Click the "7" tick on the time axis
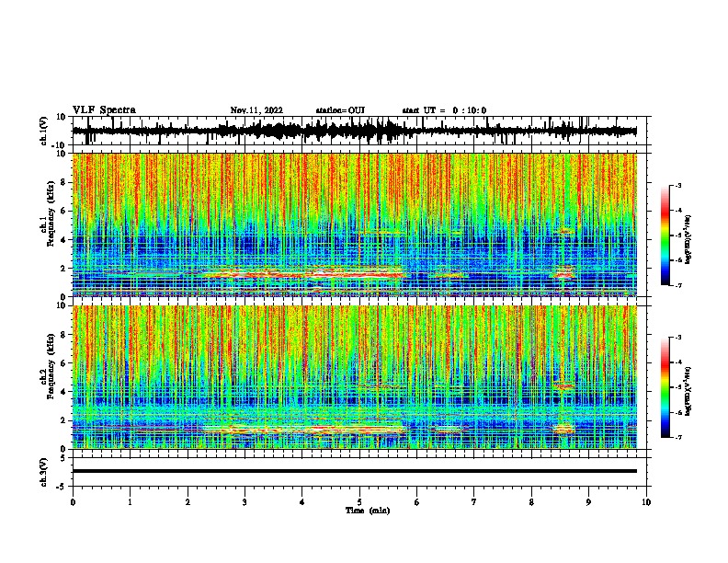The height and width of the screenshot is (563, 728). click(474, 502)
